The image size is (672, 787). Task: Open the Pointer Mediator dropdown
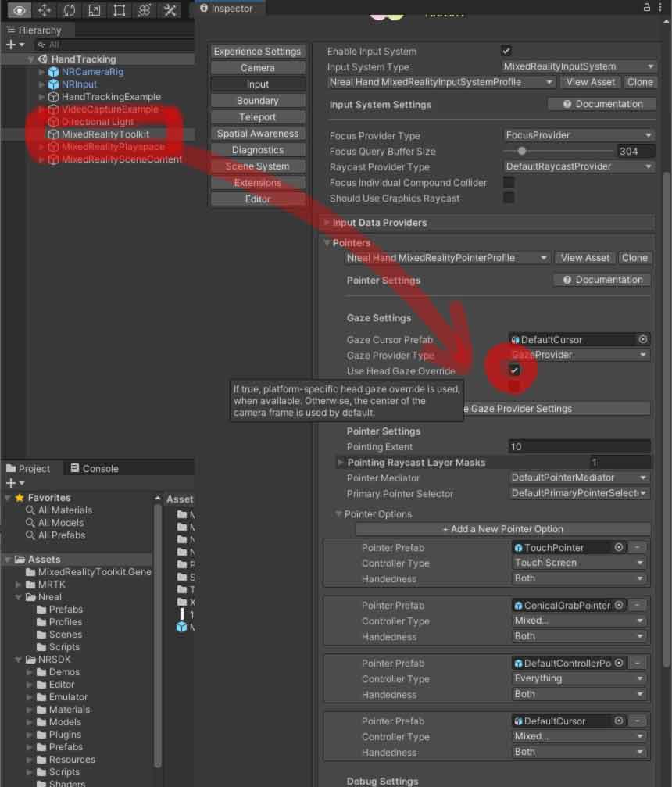[x=579, y=478]
